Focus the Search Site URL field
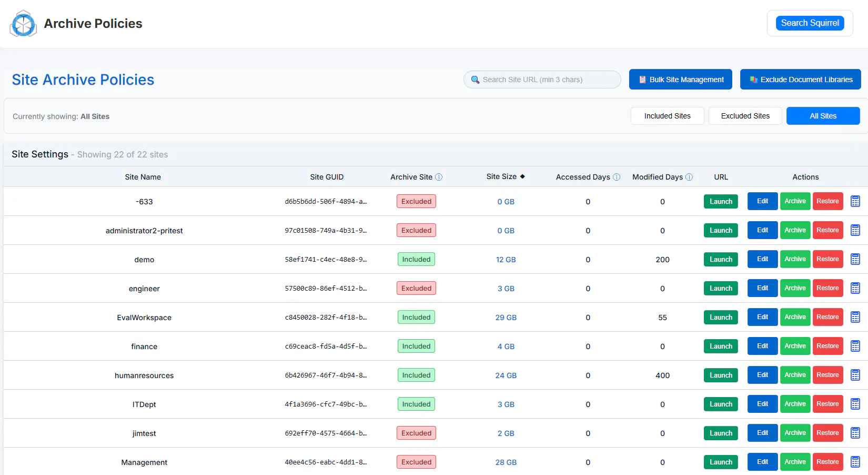Screen dimensions: 868x475 coord(542,80)
